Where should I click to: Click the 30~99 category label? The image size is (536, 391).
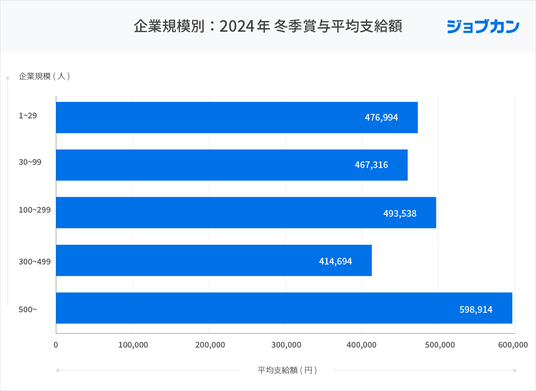[x=30, y=162]
